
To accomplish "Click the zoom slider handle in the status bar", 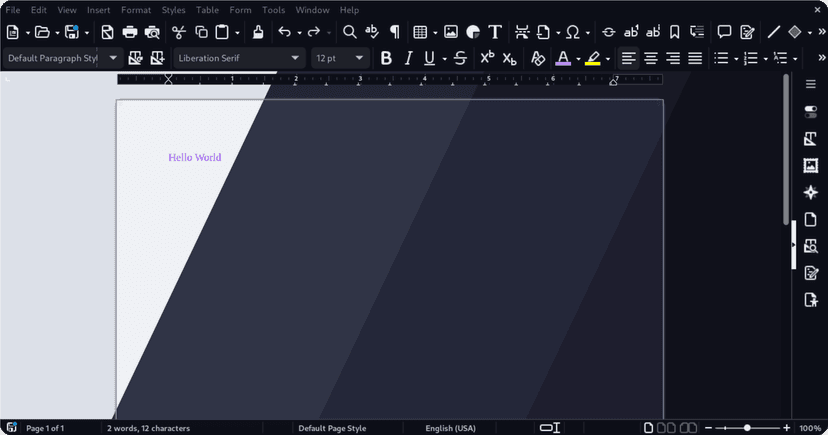I will [747, 428].
